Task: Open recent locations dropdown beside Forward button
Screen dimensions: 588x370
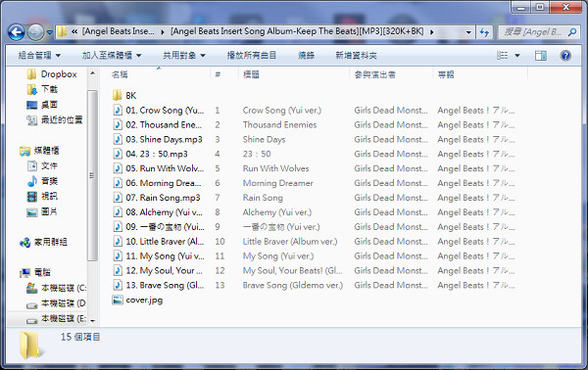Action: (x=50, y=32)
